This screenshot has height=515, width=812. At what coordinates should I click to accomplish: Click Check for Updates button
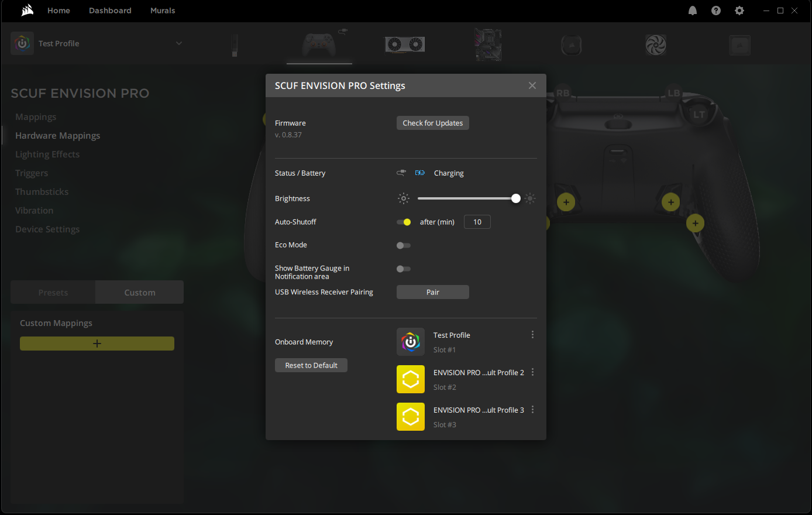pos(433,123)
